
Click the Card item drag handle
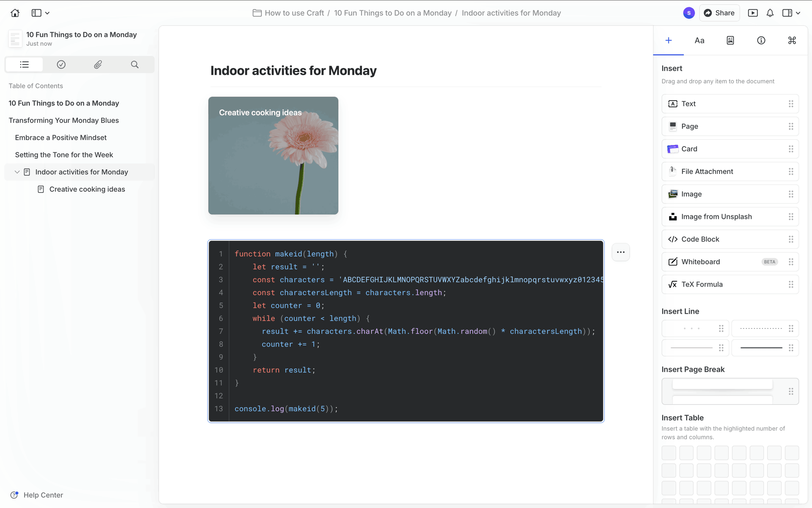coord(791,149)
